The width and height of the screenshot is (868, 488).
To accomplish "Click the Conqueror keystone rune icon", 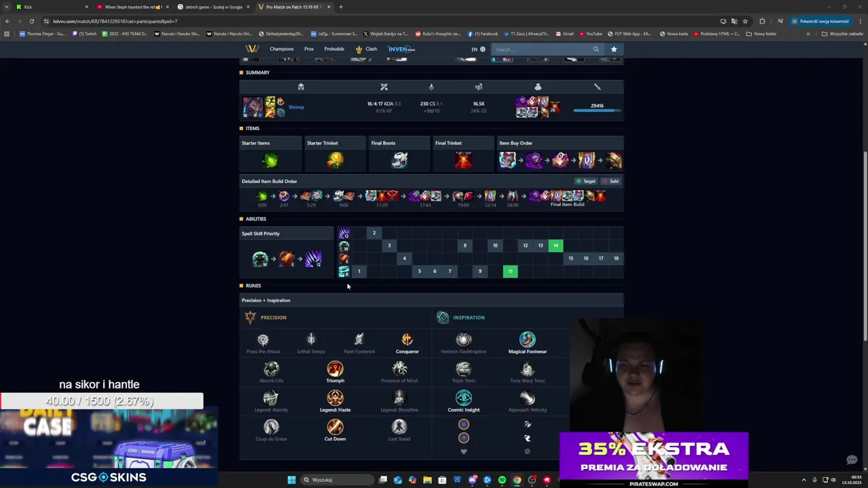I will click(x=407, y=340).
